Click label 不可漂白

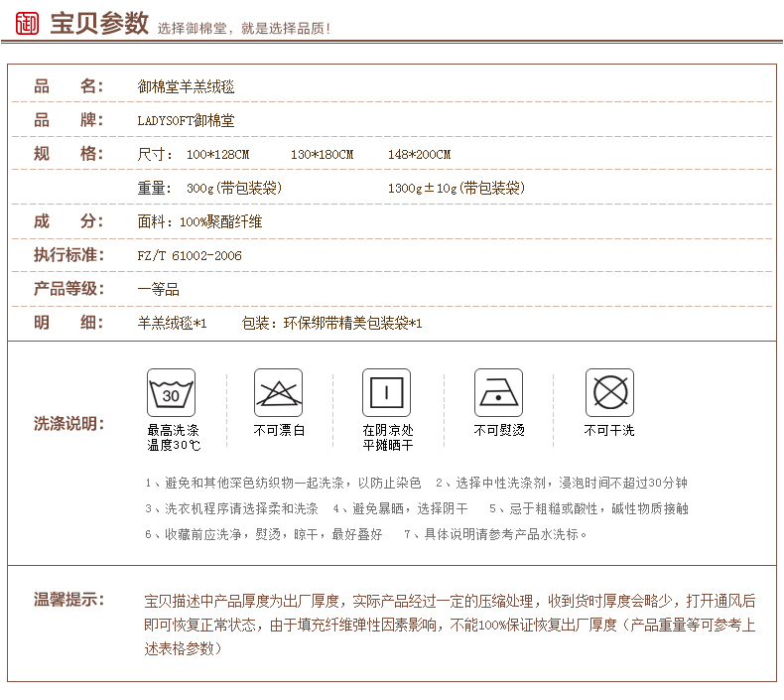coord(279,430)
